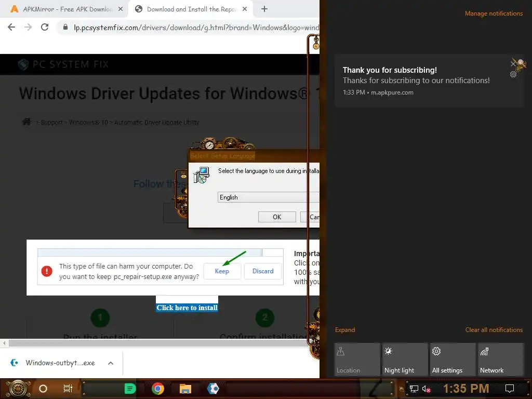Screen dimensions: 532x399
Task: Toggle the Night light quick action
Action: coord(405,360)
